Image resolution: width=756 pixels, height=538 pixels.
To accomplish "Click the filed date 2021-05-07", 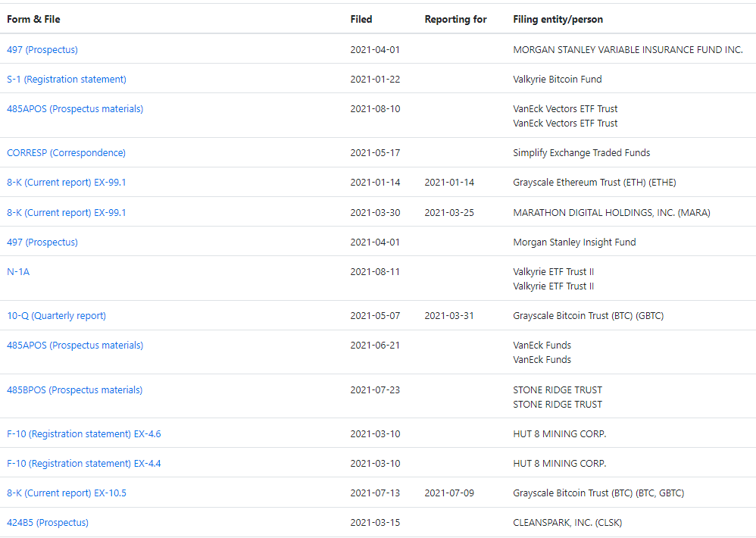I will (x=375, y=316).
